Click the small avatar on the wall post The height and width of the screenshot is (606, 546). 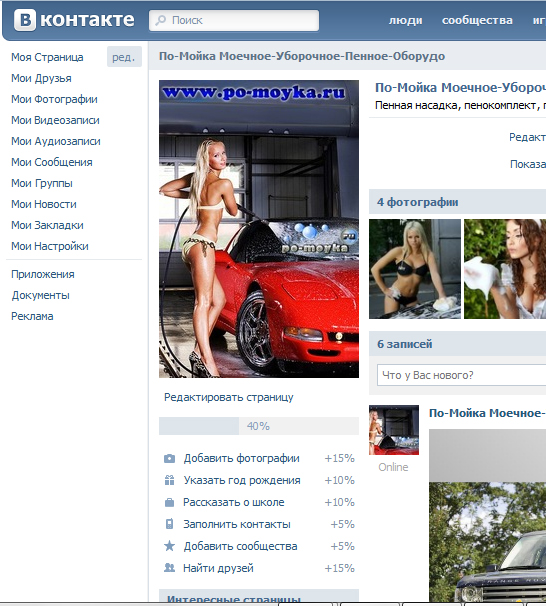[x=394, y=430]
